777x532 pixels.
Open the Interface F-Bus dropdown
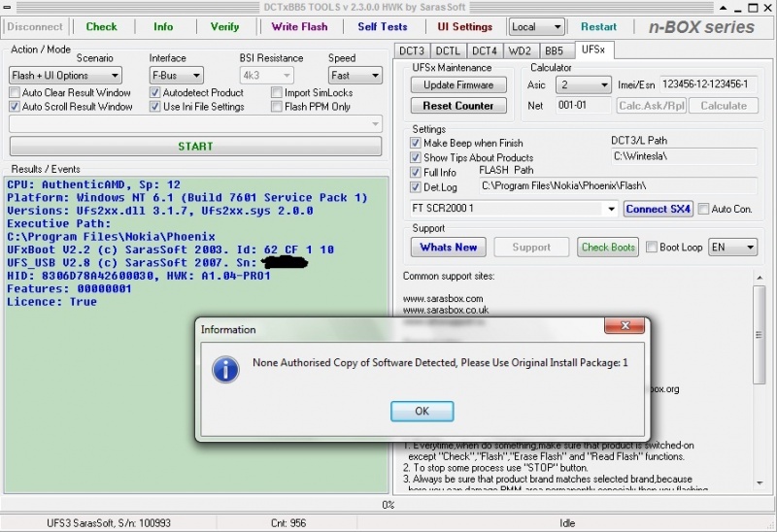[x=176, y=76]
